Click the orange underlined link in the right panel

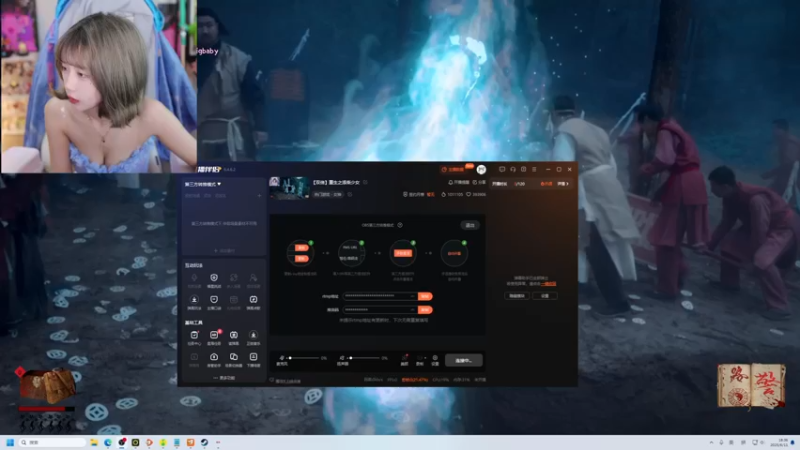548,284
